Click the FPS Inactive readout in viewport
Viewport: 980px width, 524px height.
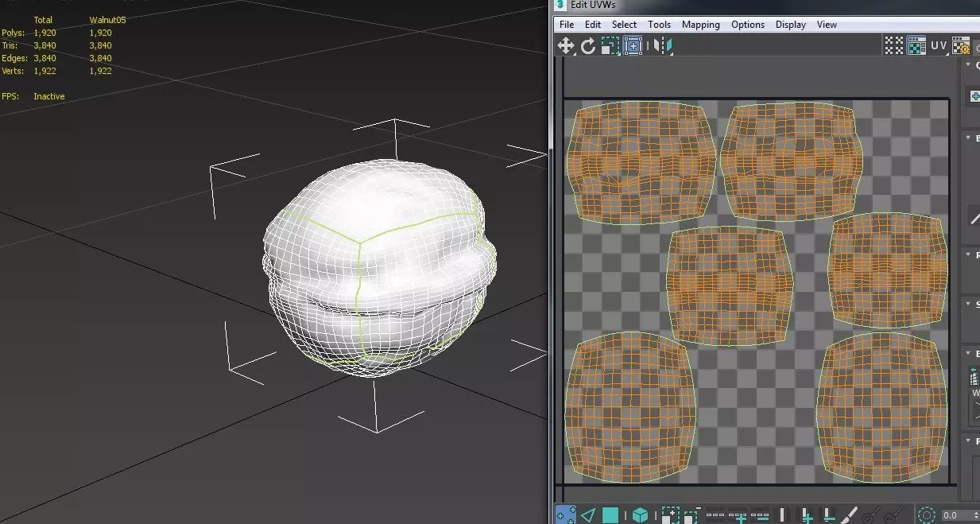33,96
